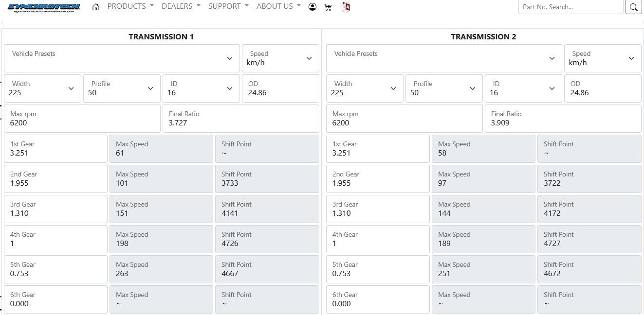This screenshot has width=644, height=315.
Task: Click the Part No. Search field
Action: pos(570,7)
